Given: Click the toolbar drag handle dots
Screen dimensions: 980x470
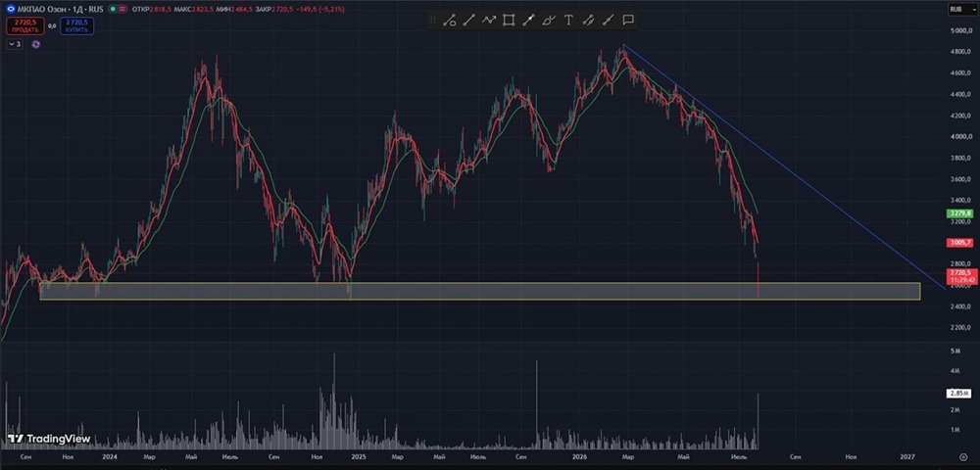Looking at the screenshot, I should point(432,21).
